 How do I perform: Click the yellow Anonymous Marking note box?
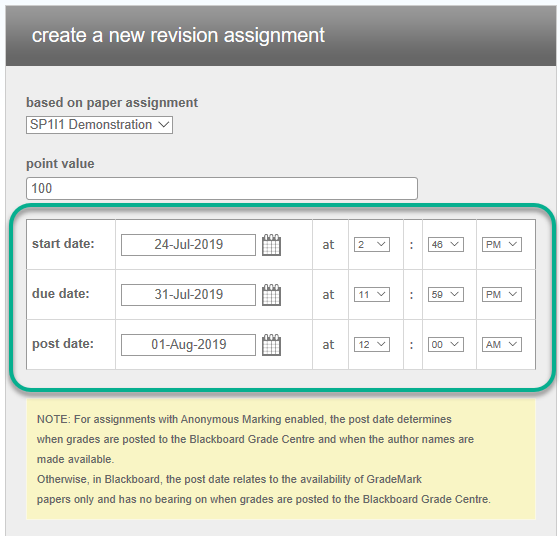coord(281,459)
